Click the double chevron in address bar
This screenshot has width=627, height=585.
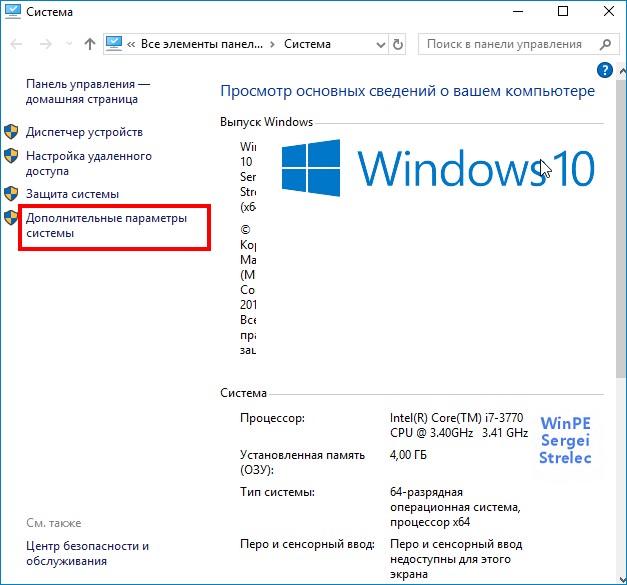[x=131, y=44]
